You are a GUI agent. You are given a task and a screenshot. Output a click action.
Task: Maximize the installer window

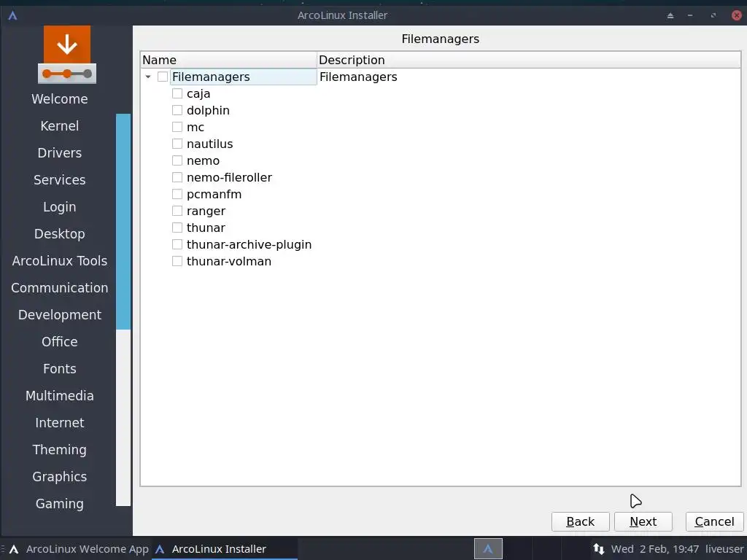tap(713, 16)
